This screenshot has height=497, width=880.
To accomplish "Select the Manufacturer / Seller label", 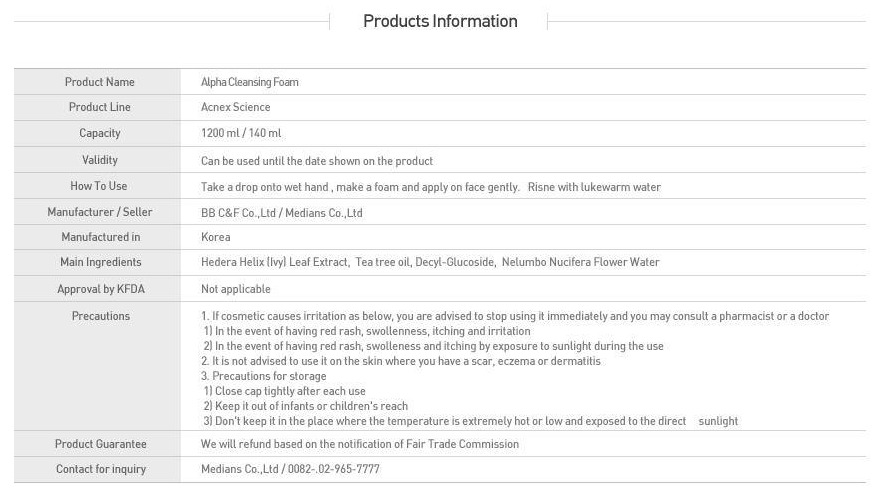I will (x=99, y=212).
